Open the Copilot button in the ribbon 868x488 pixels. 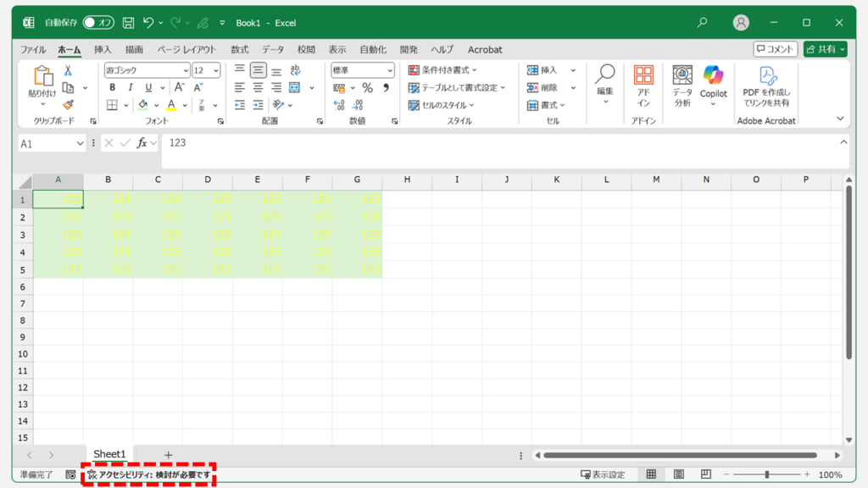(713, 85)
